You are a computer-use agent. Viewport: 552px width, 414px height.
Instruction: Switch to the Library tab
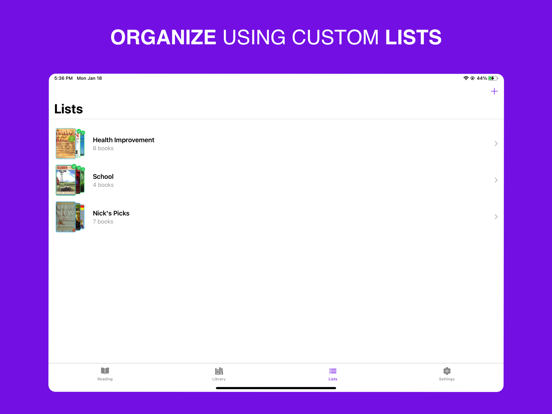click(219, 374)
